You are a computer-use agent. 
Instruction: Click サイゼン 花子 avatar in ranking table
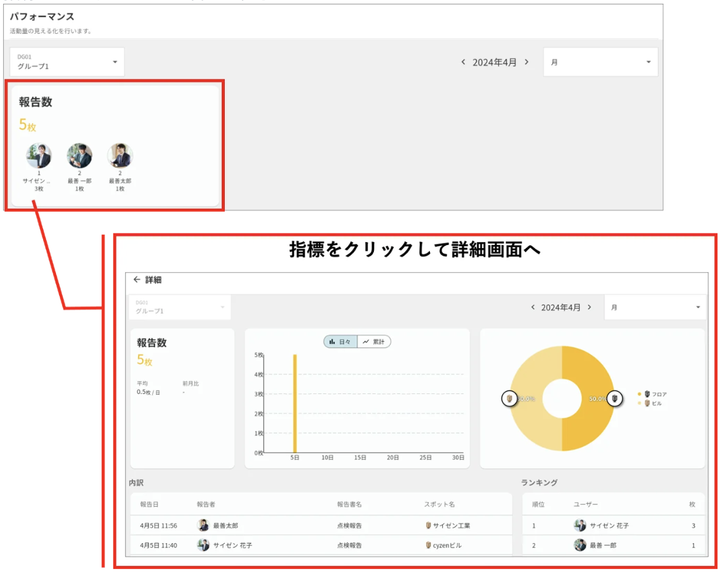(580, 525)
